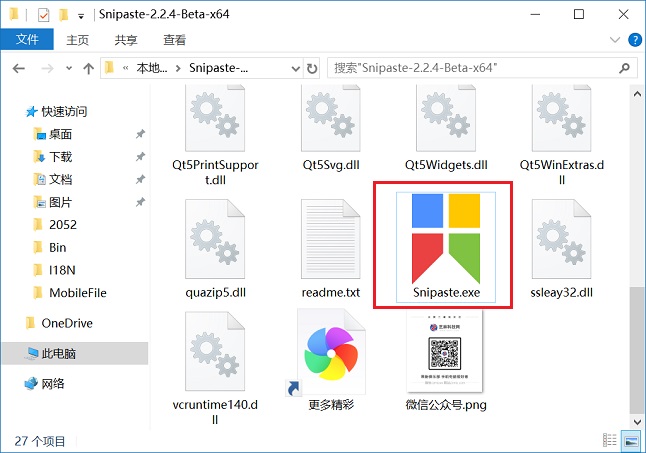Click the Up one level arrow

click(x=88, y=68)
